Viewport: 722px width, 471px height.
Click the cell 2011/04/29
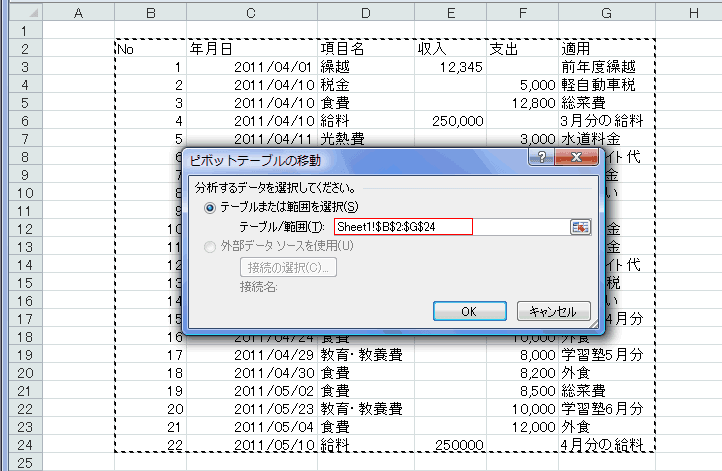pyautogui.click(x=252, y=355)
